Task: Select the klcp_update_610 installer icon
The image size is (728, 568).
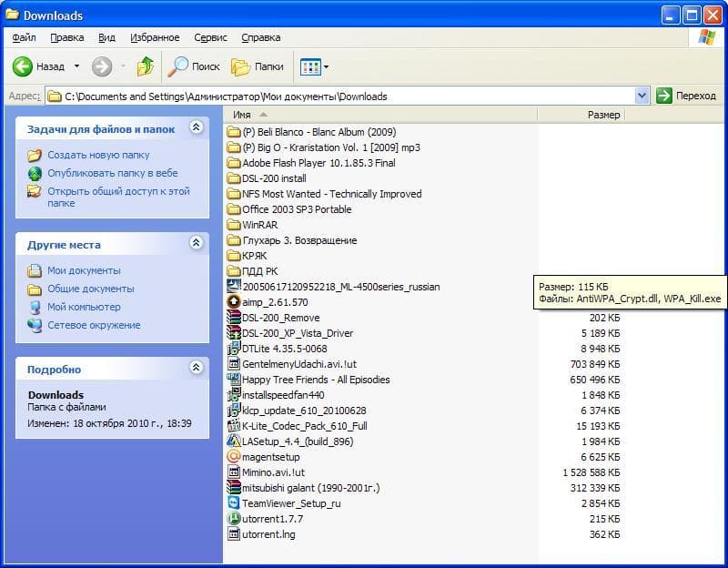Action: [234, 411]
